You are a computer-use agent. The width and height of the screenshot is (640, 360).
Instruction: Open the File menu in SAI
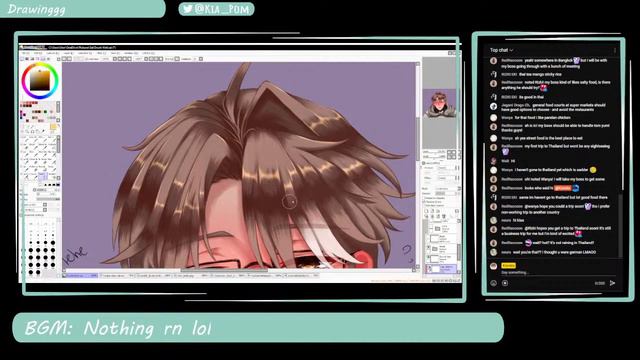pos(26,53)
